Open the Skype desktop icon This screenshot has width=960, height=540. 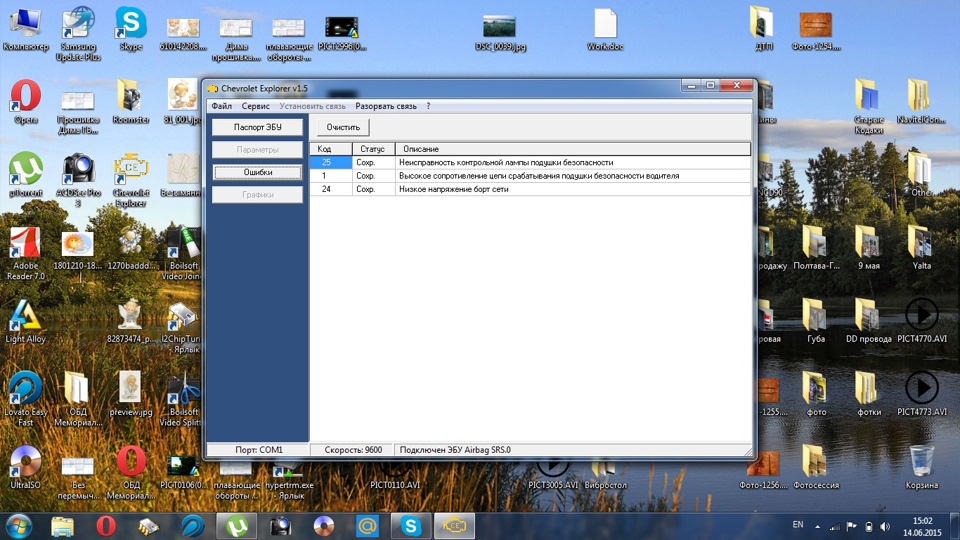click(x=130, y=29)
